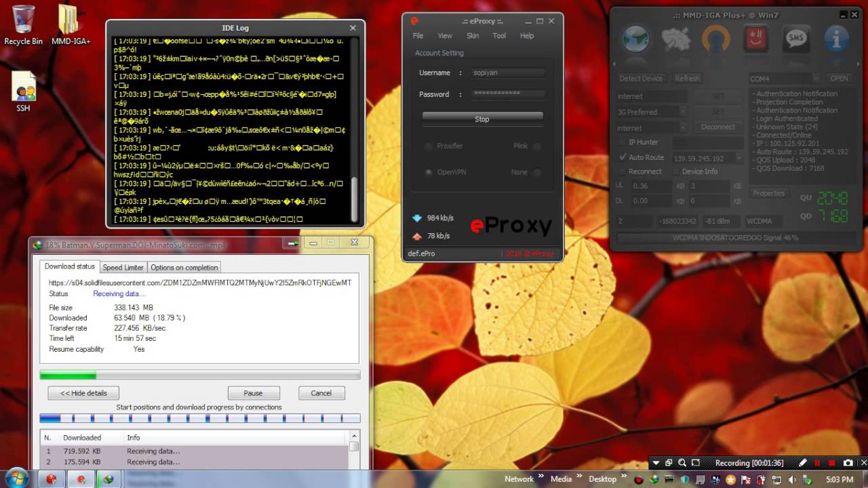Image resolution: width=868 pixels, height=488 pixels.
Task: Select the Plink radio option in eProxy
Action: pos(536,146)
